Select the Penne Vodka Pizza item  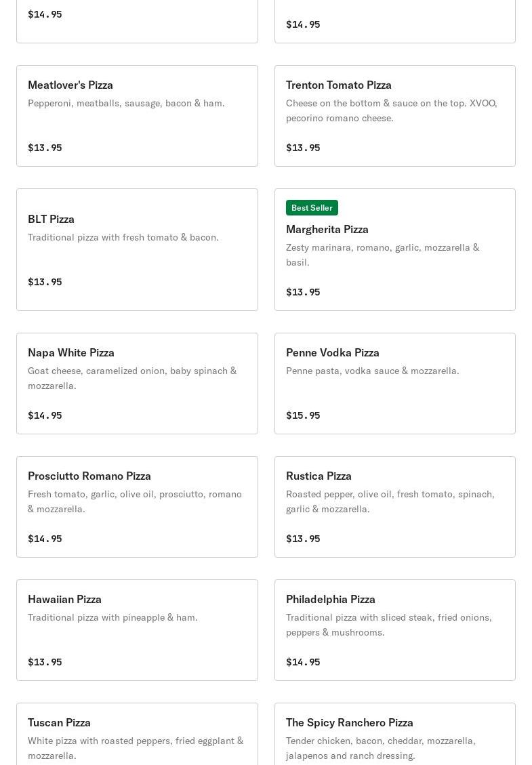point(394,384)
